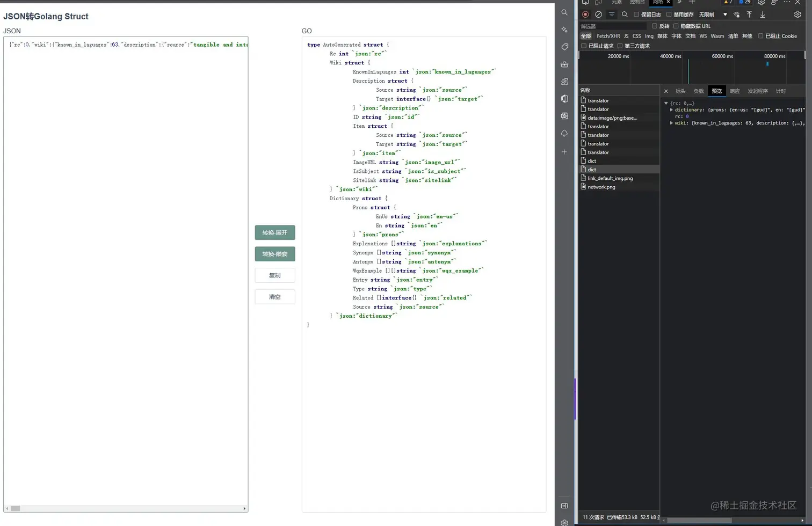Click the 清空 clear button
This screenshot has height=526, width=812.
(x=275, y=297)
